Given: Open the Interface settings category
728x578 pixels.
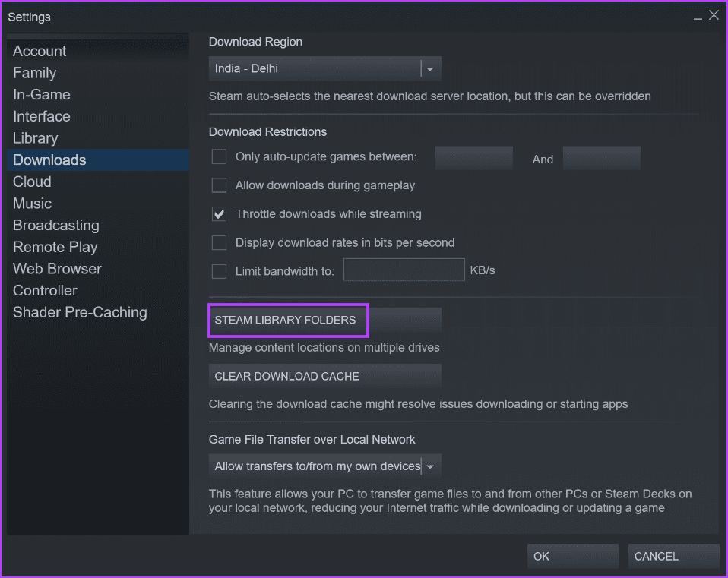Looking at the screenshot, I should pyautogui.click(x=97, y=116).
